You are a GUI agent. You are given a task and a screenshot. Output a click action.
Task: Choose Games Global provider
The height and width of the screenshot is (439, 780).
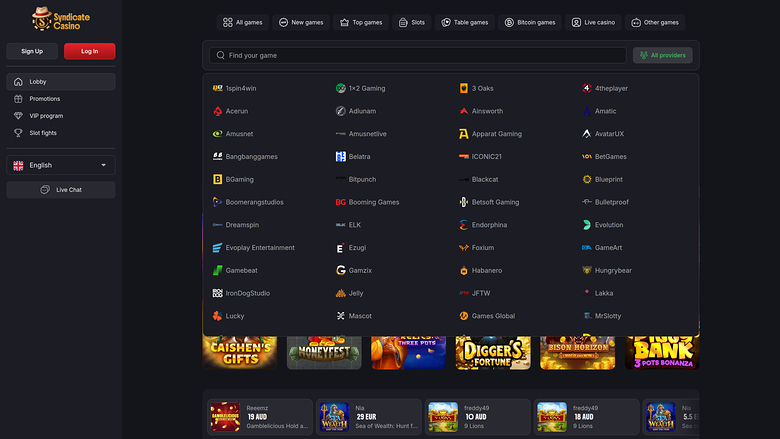coord(487,316)
